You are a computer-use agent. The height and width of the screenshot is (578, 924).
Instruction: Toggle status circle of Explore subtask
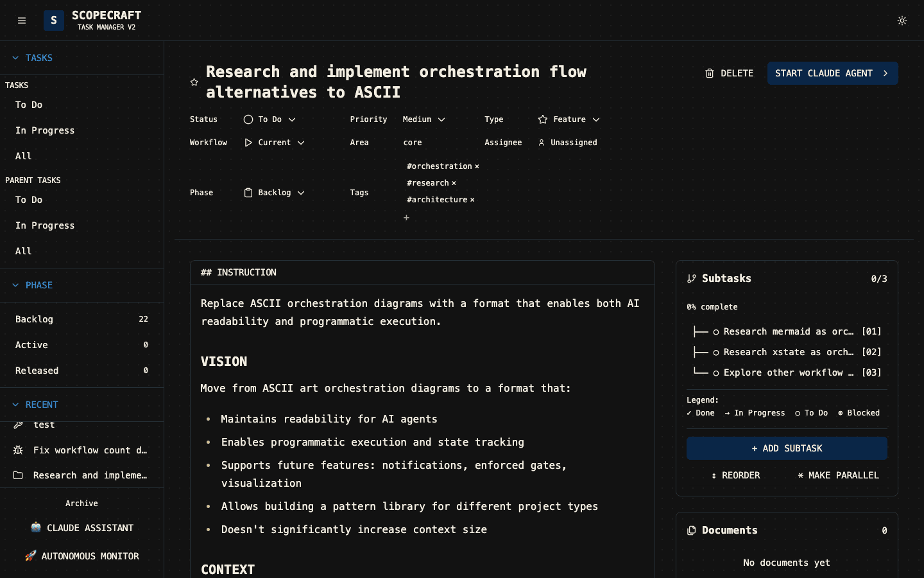point(715,373)
